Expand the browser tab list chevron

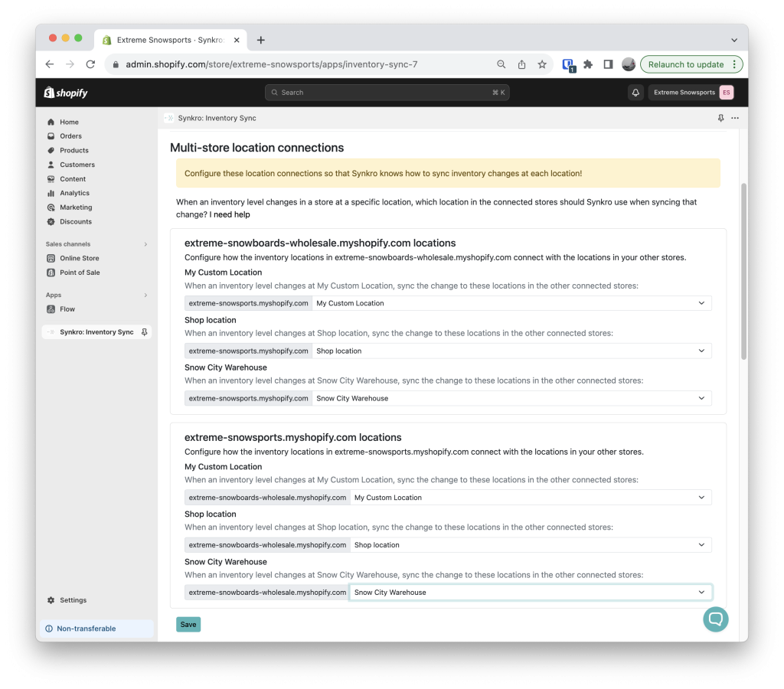coord(734,40)
